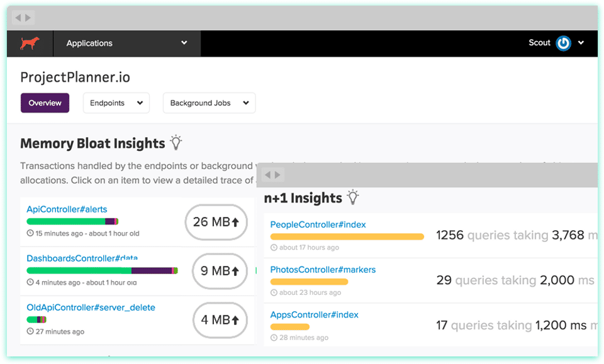604x364 pixels.
Task: Open the PeopleController#index n+1 insight
Action: click(x=318, y=224)
